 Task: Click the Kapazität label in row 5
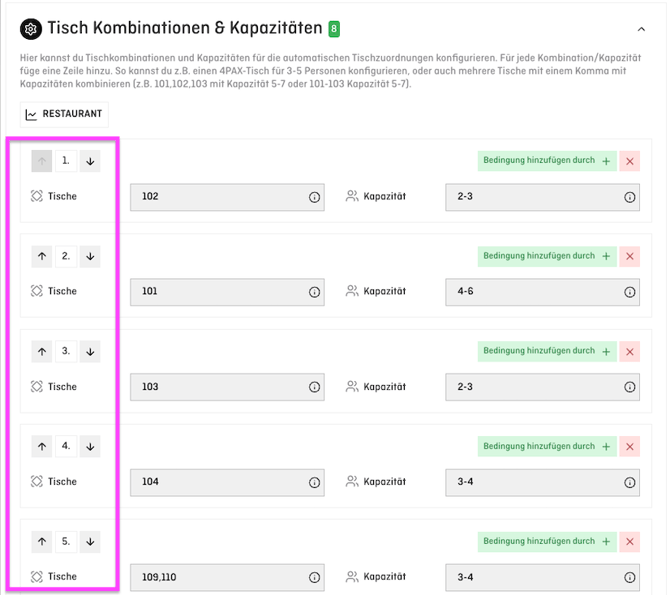pyautogui.click(x=385, y=577)
